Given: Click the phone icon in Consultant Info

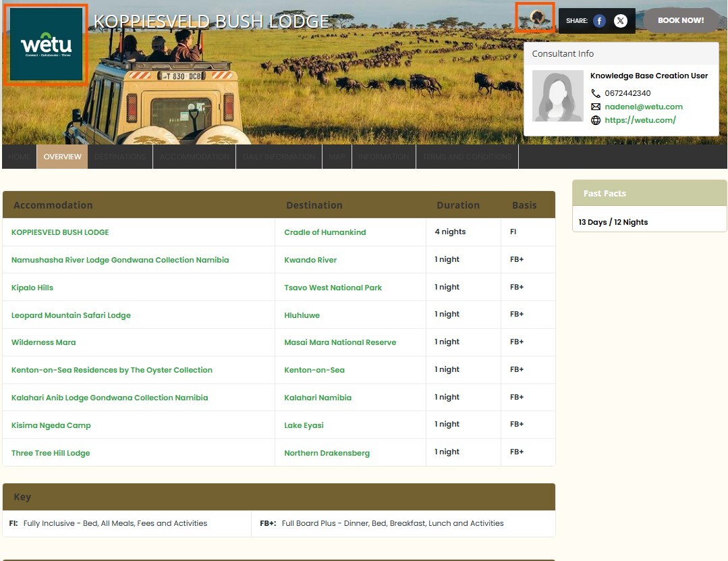Looking at the screenshot, I should [596, 93].
